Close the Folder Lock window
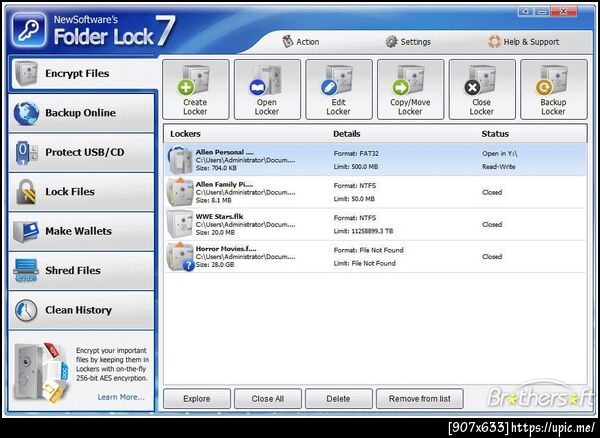This screenshot has width=600, height=438. (563, 11)
